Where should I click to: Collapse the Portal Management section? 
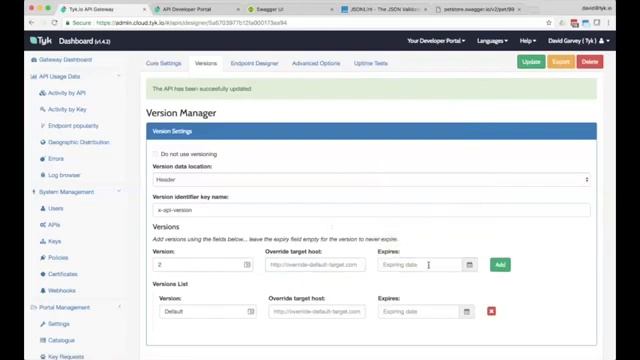click(x=119, y=307)
